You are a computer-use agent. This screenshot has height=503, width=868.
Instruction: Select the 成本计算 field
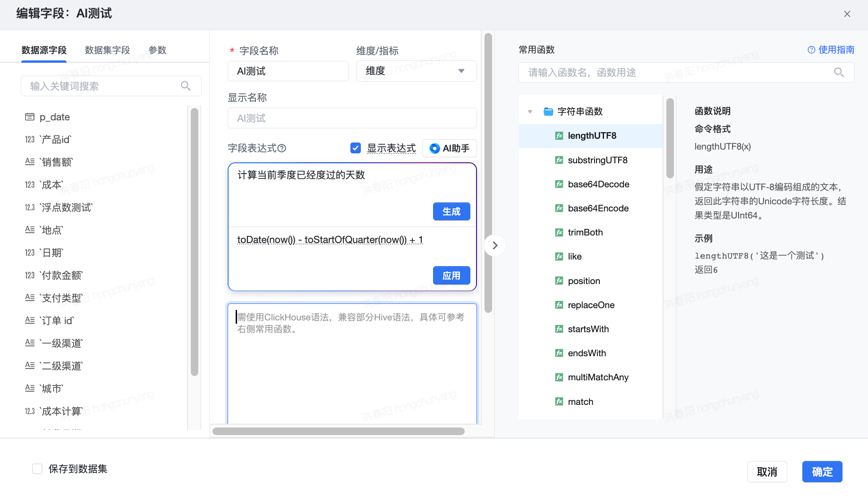[x=61, y=411]
